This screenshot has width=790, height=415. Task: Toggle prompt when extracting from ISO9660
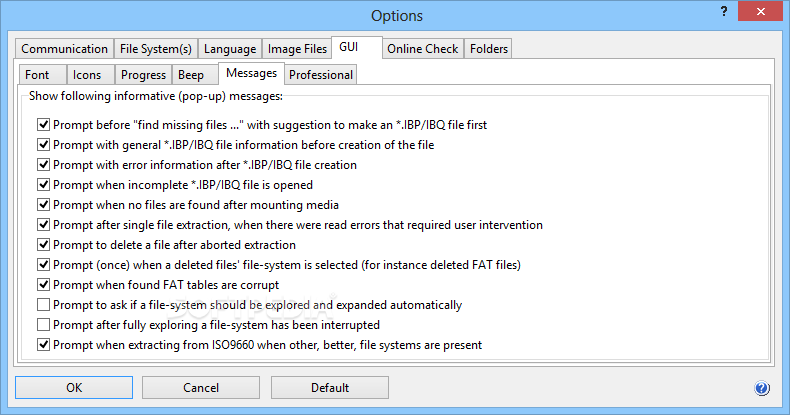point(43,345)
